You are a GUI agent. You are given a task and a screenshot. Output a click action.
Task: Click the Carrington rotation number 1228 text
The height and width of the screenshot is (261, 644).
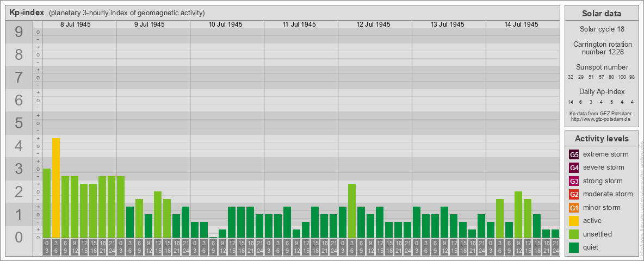pyautogui.click(x=602, y=48)
